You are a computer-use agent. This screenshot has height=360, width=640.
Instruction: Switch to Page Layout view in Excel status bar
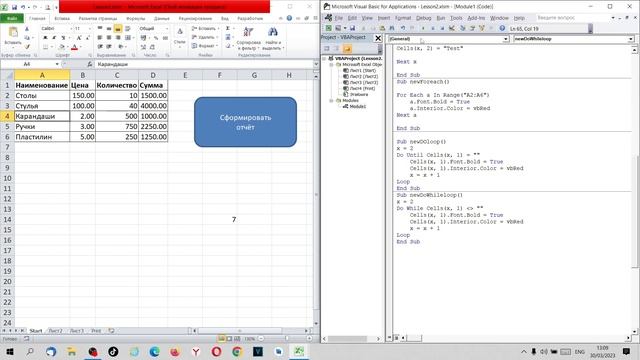pyautogui.click(x=229, y=338)
